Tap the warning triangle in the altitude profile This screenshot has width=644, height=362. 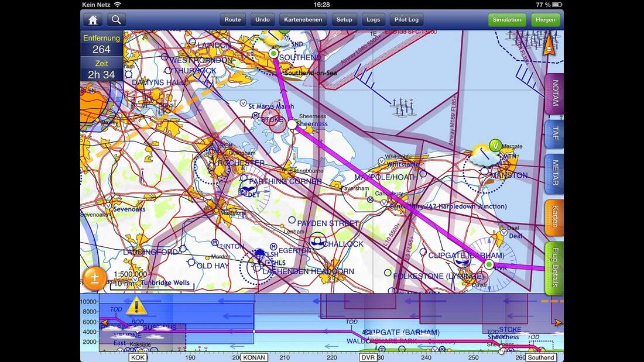pyautogui.click(x=138, y=305)
